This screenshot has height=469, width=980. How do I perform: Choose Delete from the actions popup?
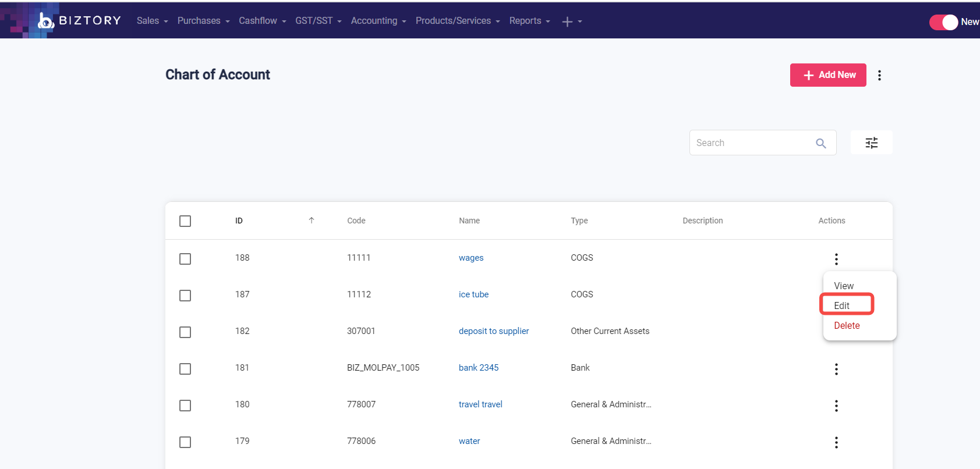tap(847, 325)
